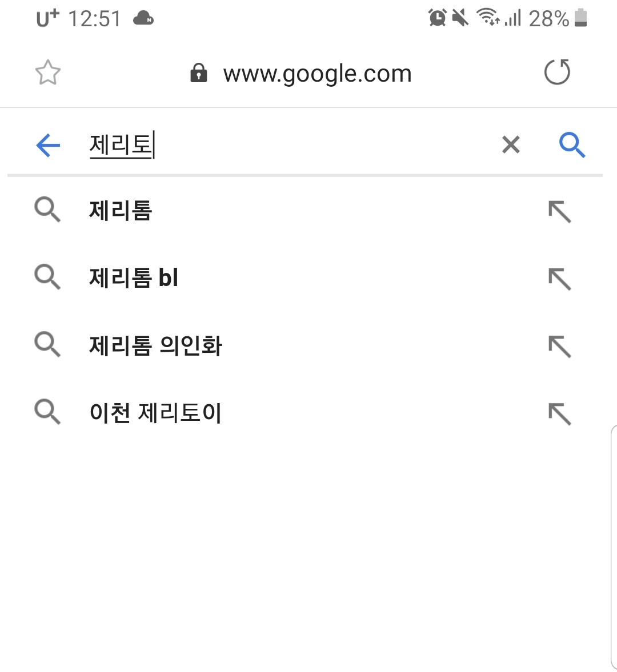Tap the alarm icon in status bar
617x672 pixels.
tap(438, 18)
